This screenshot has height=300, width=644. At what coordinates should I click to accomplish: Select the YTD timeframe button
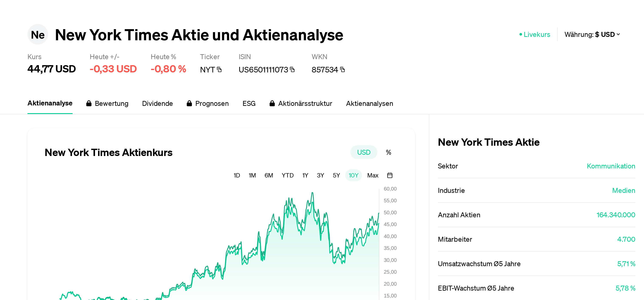pos(287,175)
